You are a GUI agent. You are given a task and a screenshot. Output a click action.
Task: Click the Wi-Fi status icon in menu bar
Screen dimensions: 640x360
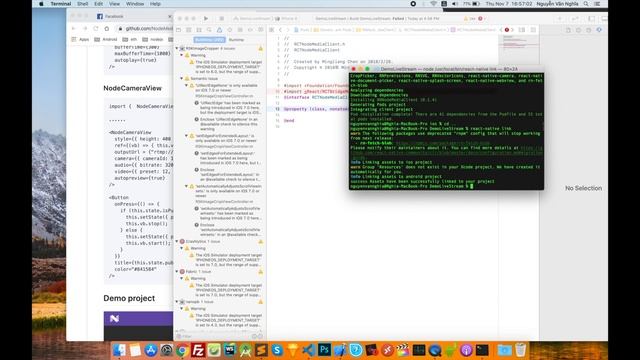tap(433, 4)
